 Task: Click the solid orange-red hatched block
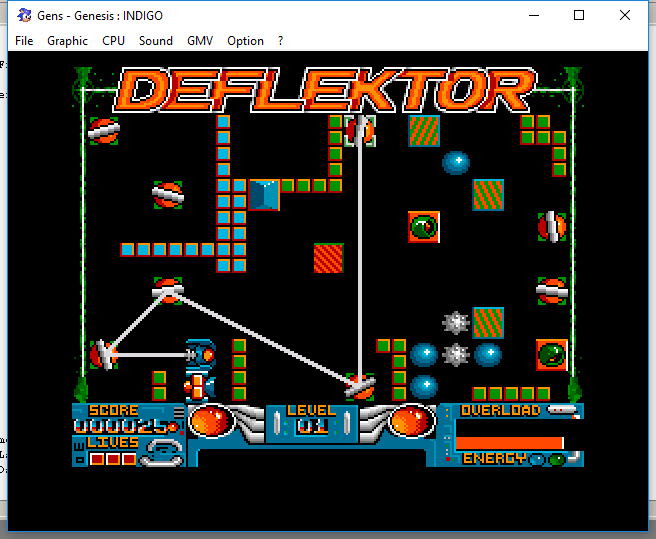[x=328, y=258]
